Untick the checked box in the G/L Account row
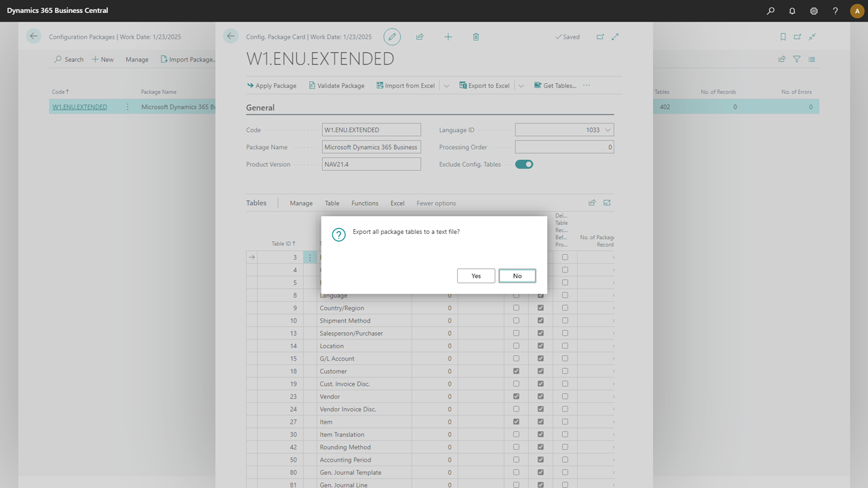Image resolution: width=868 pixels, height=488 pixels. pyautogui.click(x=540, y=359)
